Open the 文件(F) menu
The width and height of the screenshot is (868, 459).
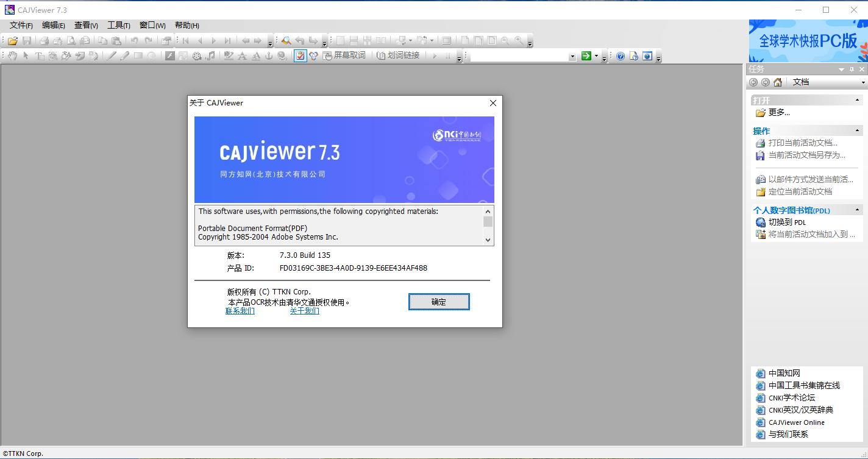(21, 26)
